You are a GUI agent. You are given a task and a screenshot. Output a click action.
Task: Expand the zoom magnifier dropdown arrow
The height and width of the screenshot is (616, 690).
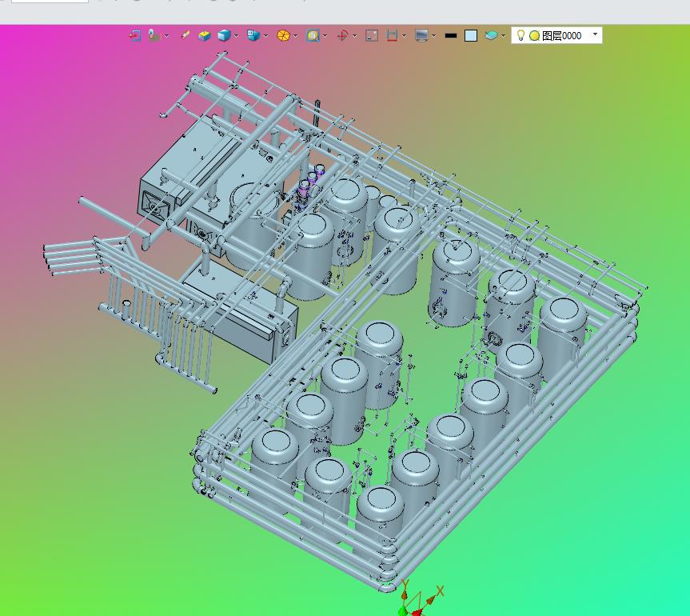coord(325,36)
